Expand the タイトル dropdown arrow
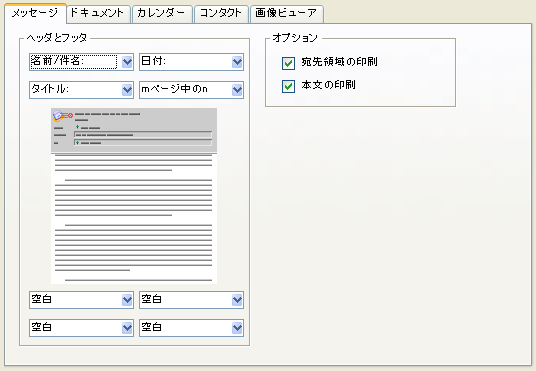The width and height of the screenshot is (536, 371). click(x=127, y=90)
